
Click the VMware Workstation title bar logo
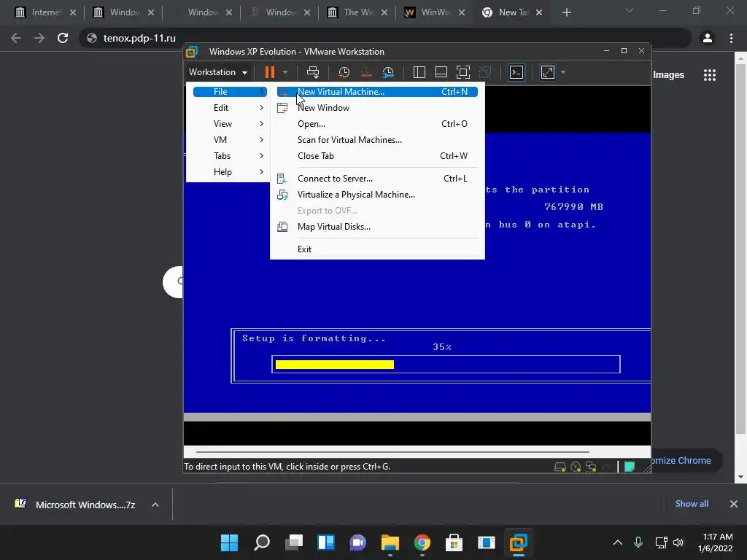(192, 52)
